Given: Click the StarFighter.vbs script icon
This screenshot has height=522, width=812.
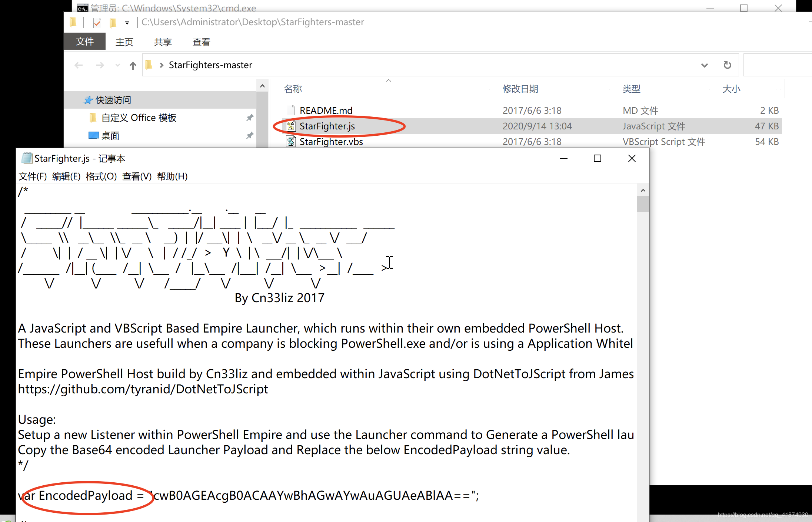Looking at the screenshot, I should (291, 142).
